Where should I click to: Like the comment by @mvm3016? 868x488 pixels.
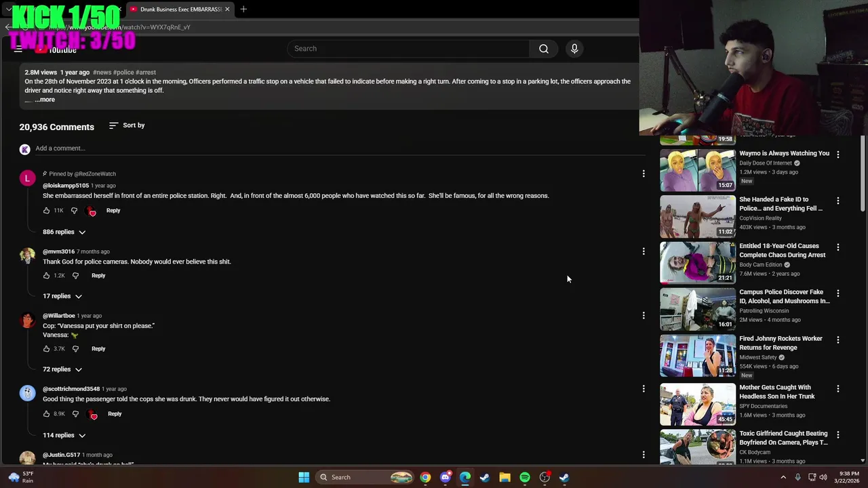coord(46,276)
